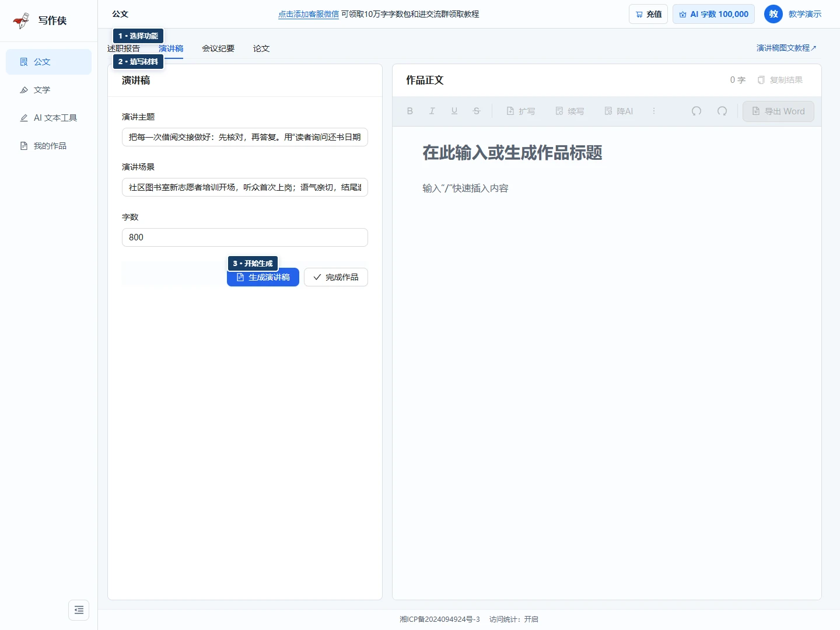Click the 续写 continue-writing tool

pyautogui.click(x=570, y=111)
